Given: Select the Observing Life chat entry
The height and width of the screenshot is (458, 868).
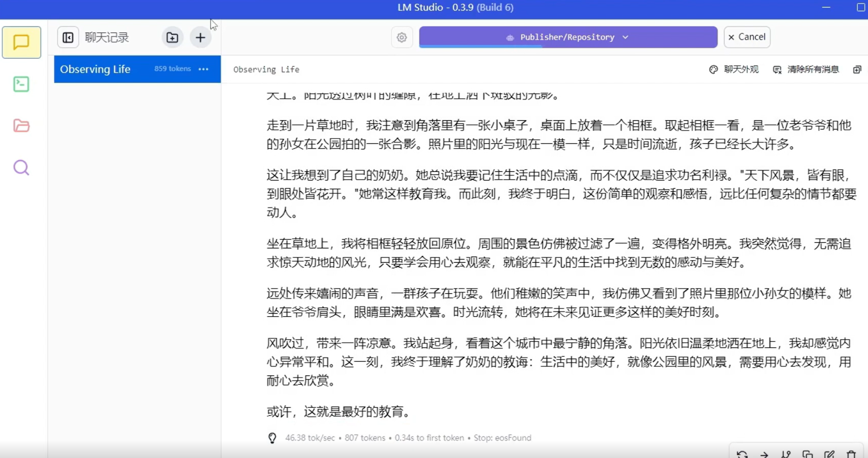Looking at the screenshot, I should coord(102,69).
